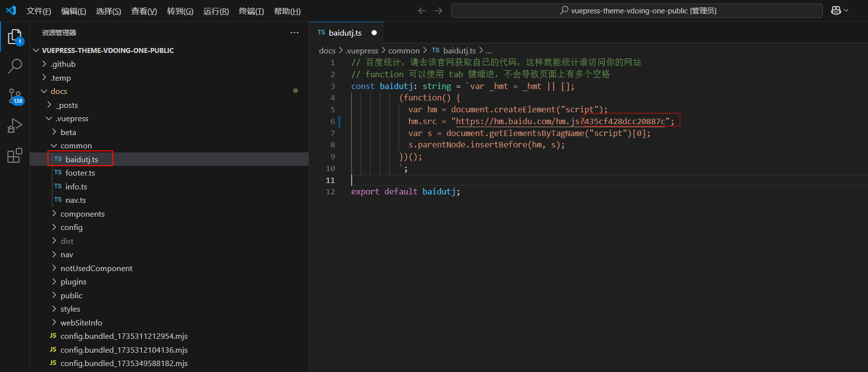Open the Search view icon
The image size is (868, 372).
[15, 66]
